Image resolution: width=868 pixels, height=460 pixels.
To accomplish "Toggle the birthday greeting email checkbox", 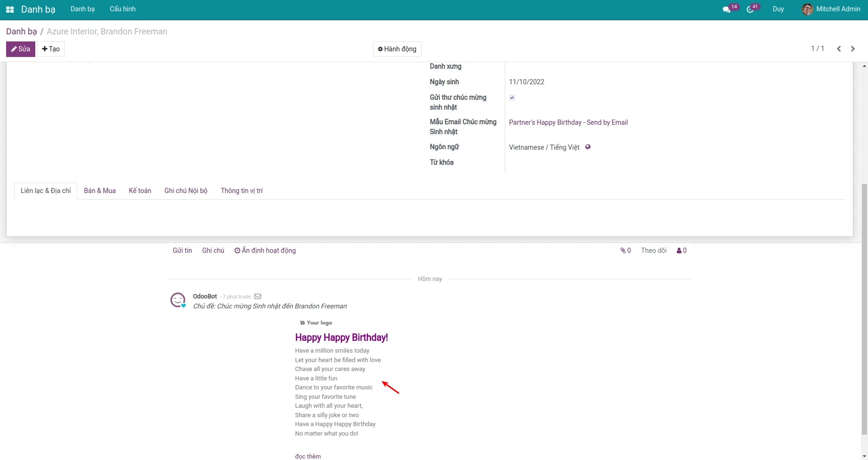I will [512, 97].
